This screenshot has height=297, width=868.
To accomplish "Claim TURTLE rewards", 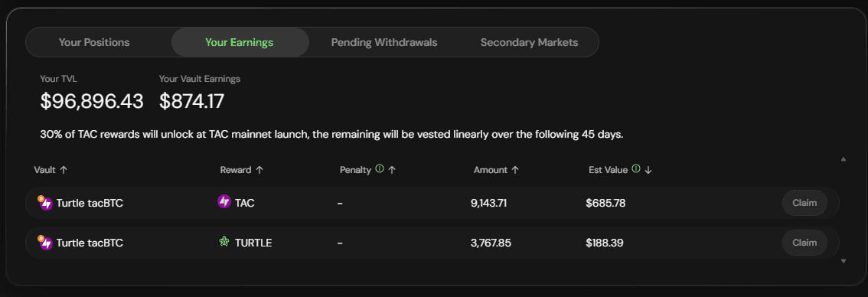I will coord(804,243).
